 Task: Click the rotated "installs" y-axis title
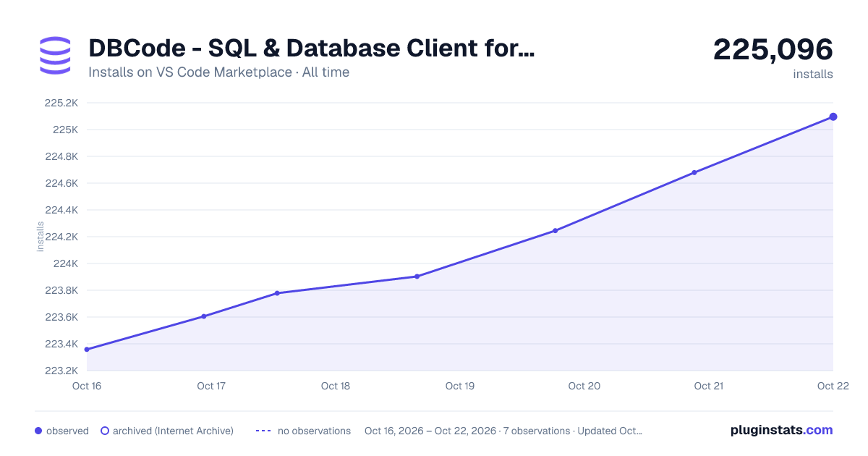click(41, 237)
